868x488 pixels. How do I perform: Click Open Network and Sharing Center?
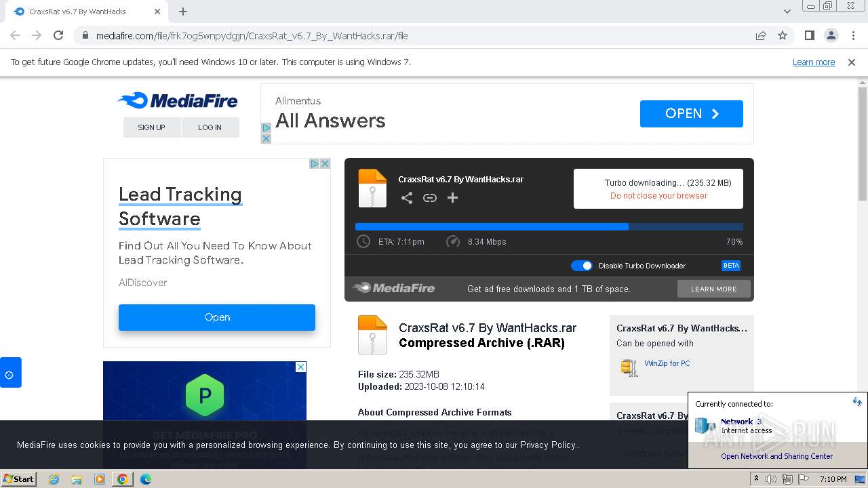pos(776,456)
